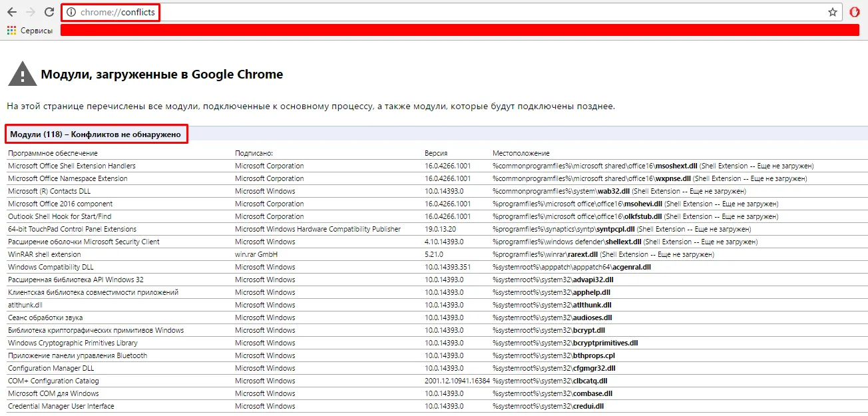Image resolution: width=868 pixels, height=416 pixels.
Task: Click version 10.0.14393.351
Action: (x=447, y=267)
